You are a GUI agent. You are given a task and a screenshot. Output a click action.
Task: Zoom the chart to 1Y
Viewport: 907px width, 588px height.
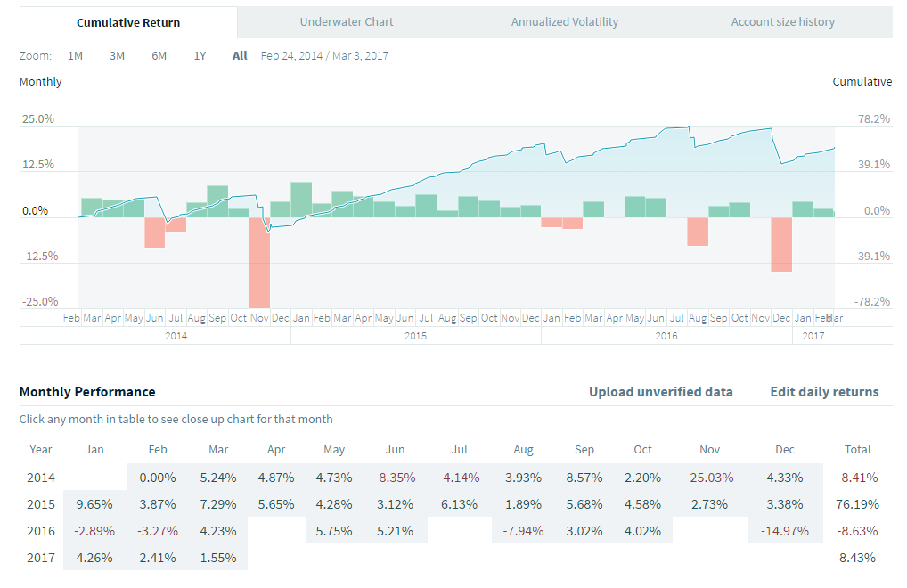pos(200,55)
